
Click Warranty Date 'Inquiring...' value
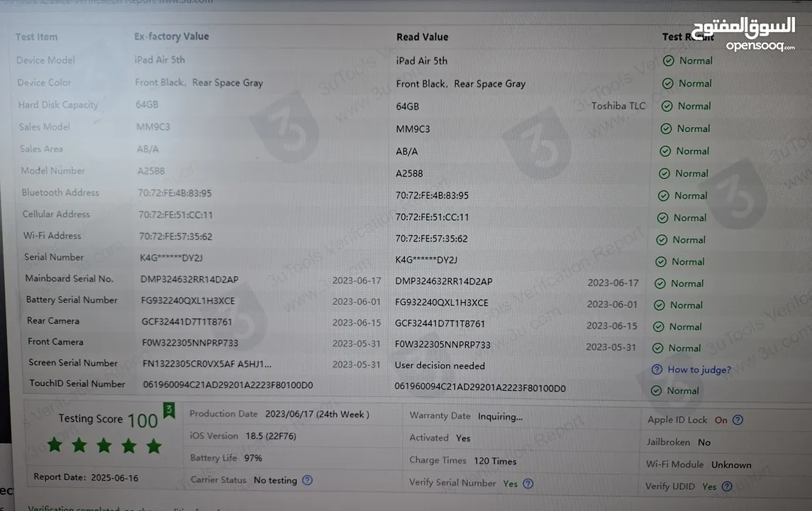(500, 417)
